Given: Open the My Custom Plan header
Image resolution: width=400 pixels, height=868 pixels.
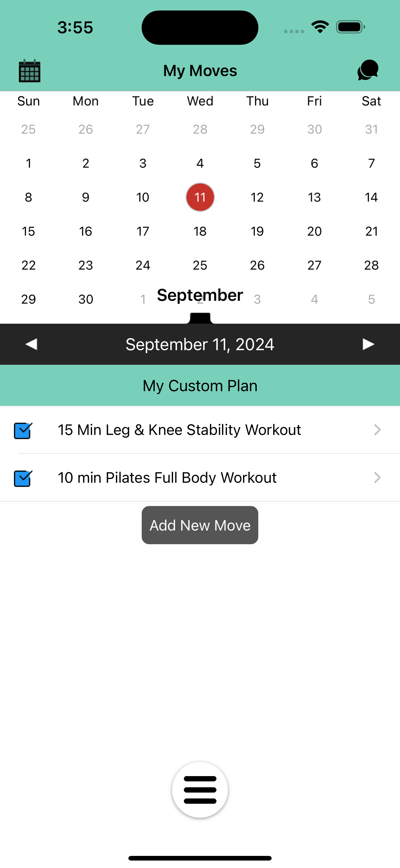Looking at the screenshot, I should (x=200, y=386).
